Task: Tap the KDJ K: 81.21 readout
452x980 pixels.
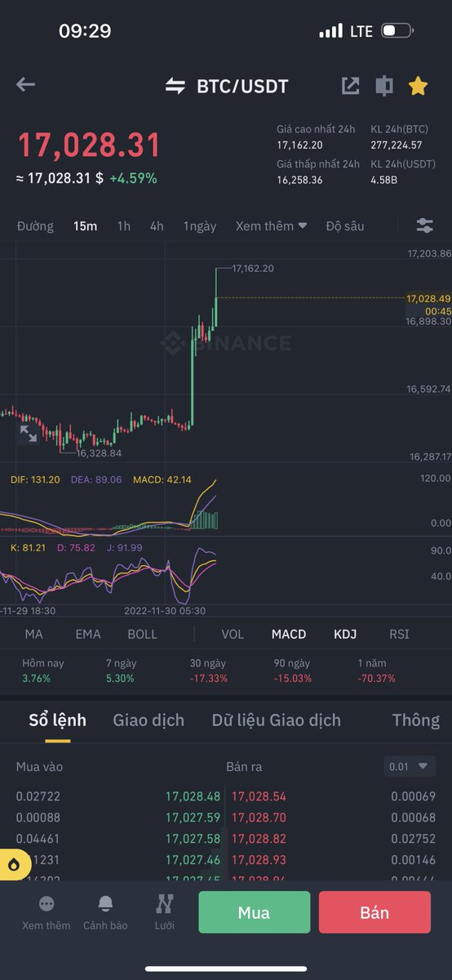Action: point(29,547)
